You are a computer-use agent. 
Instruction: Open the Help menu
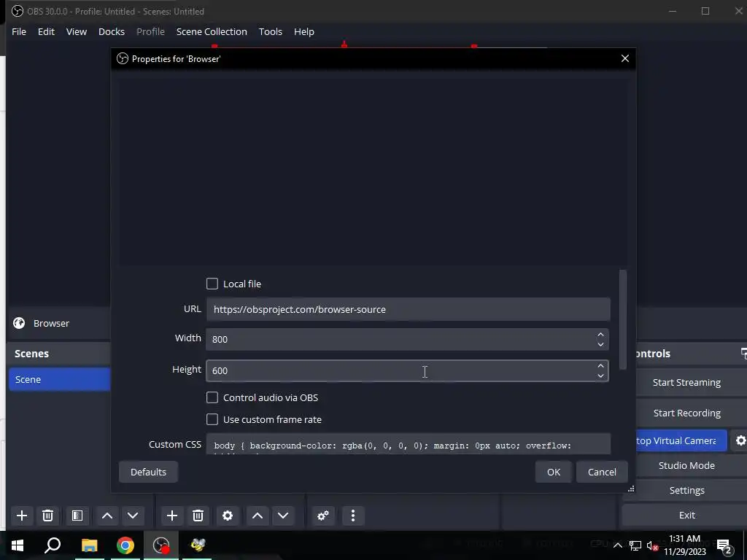(304, 31)
